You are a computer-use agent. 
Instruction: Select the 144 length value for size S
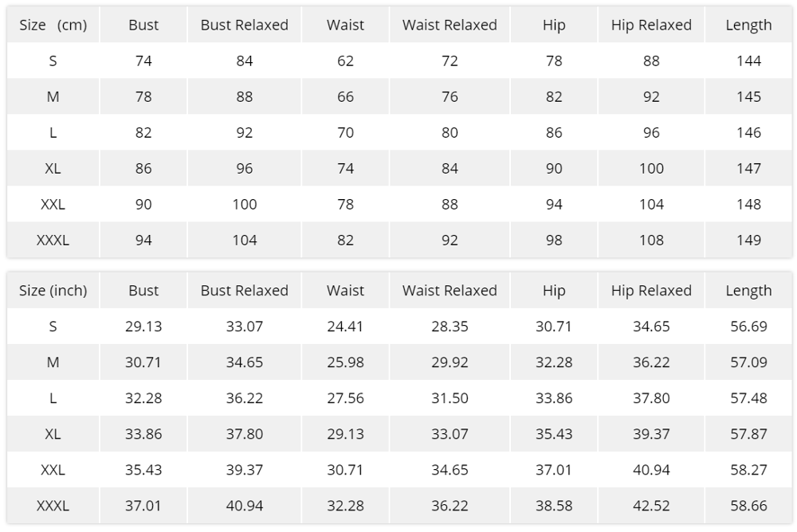point(748,61)
